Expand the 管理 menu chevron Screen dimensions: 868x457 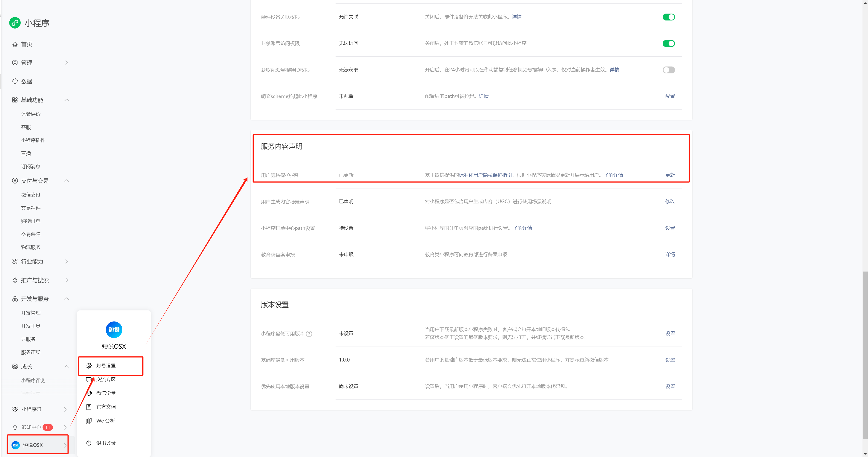point(67,63)
